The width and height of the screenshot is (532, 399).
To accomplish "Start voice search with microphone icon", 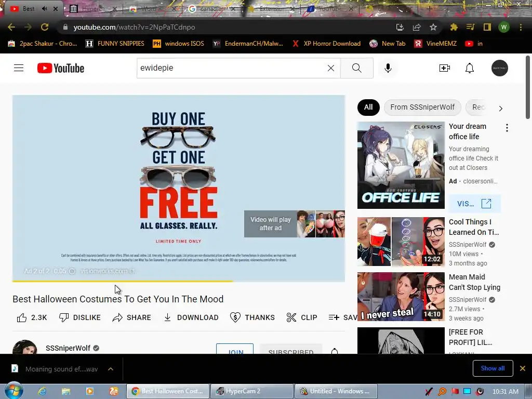I will tap(388, 68).
